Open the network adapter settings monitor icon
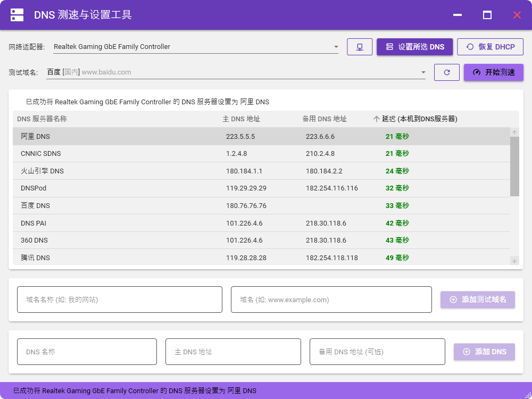This screenshot has height=399, width=532. point(360,47)
